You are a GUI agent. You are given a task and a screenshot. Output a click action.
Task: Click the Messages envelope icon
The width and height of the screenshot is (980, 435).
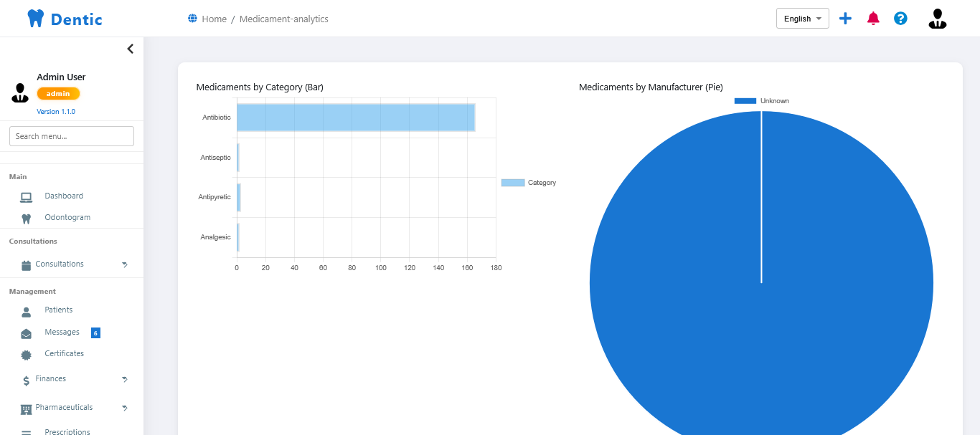(27, 334)
